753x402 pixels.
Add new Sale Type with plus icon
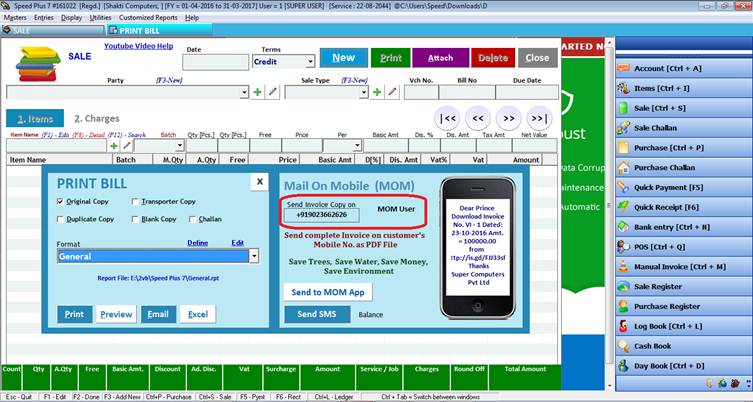377,92
